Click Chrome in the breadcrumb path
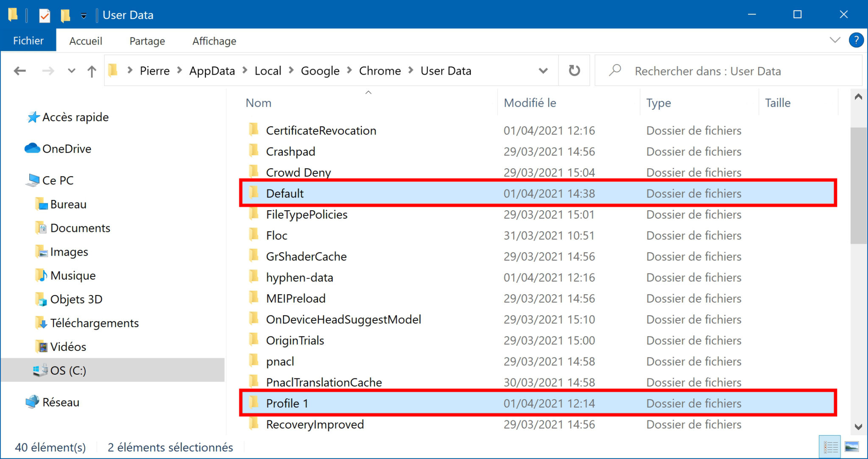 click(380, 71)
